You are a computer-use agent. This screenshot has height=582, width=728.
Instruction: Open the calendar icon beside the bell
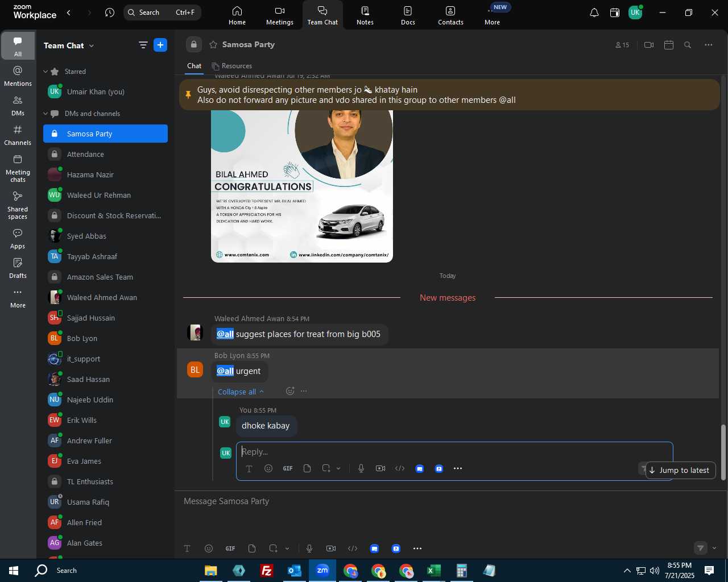point(615,13)
